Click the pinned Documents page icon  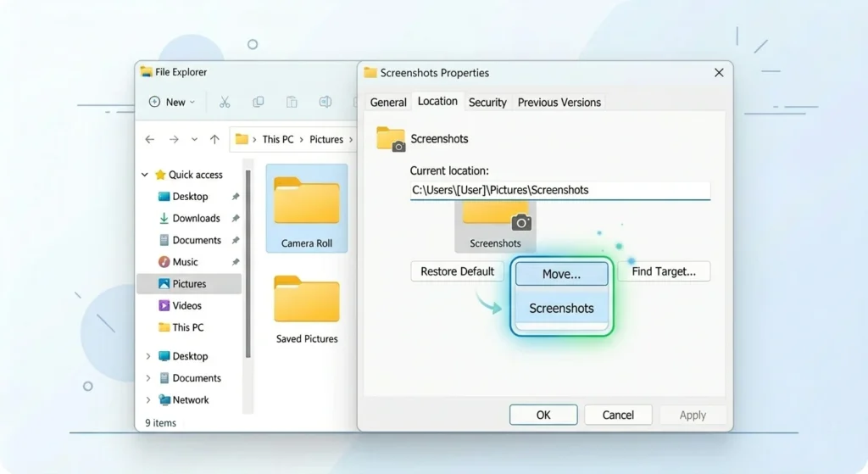pos(164,240)
